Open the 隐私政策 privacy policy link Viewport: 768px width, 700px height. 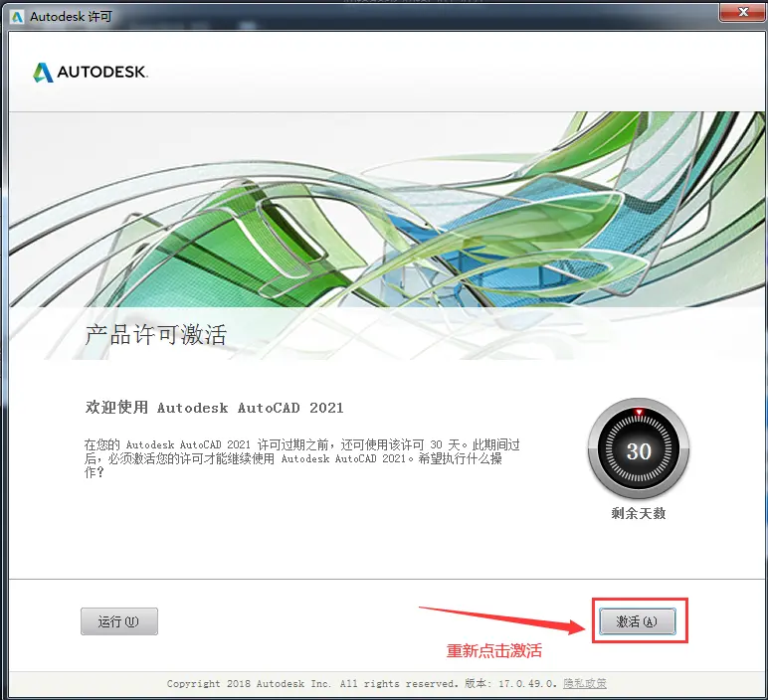click(585, 684)
